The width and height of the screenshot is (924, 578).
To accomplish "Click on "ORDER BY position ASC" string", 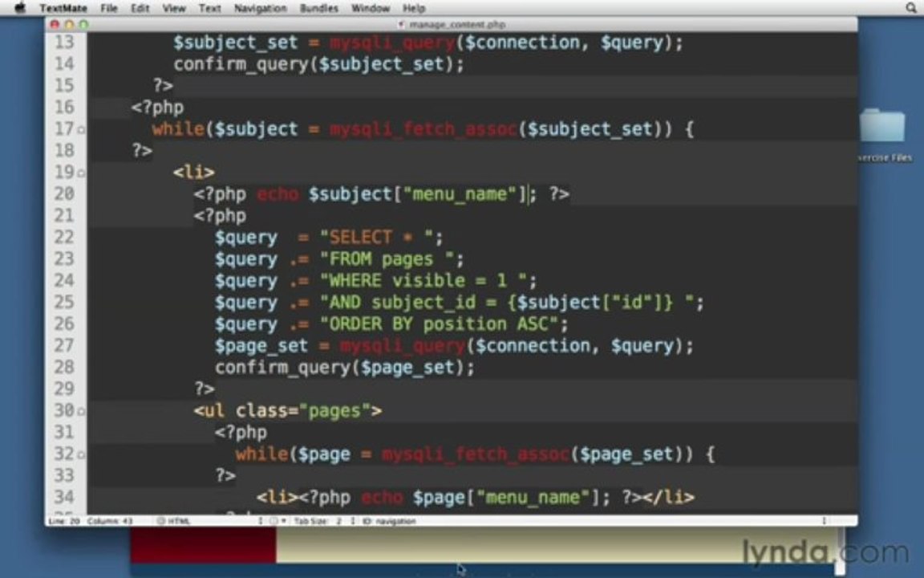I will click(x=439, y=324).
